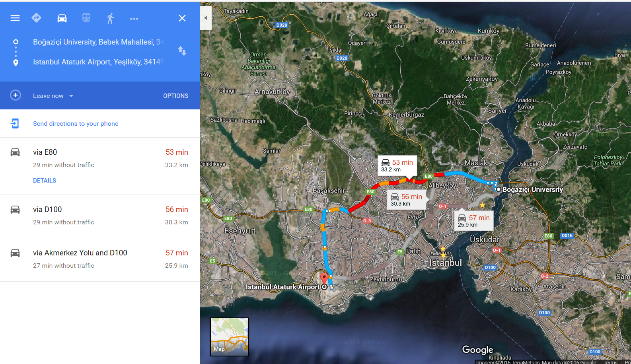Edit the Boğaziçi University origin field
Image resolution: width=631 pixels, height=364 pixels.
click(99, 42)
